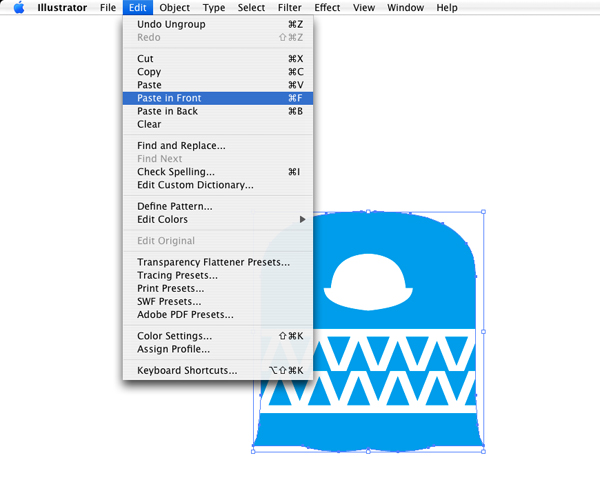Open Edit Custom Dictionary
Screen dimensions: 600x500
(x=218, y=185)
